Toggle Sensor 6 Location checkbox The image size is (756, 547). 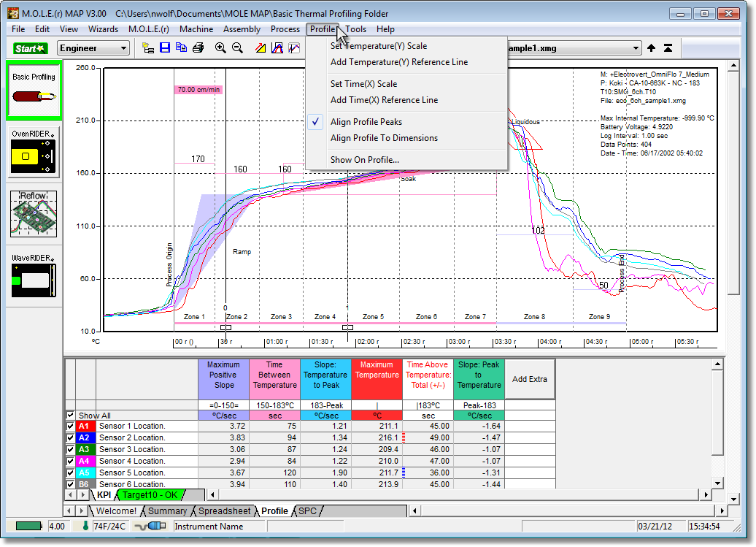point(70,483)
